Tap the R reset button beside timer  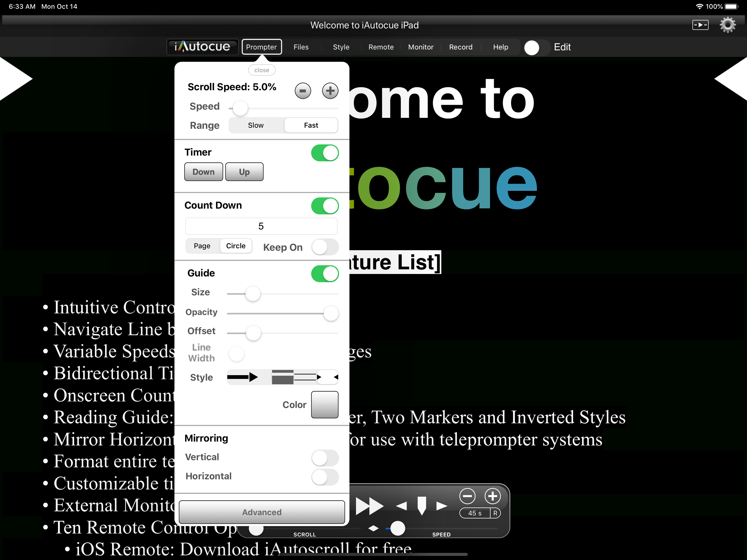tap(495, 513)
